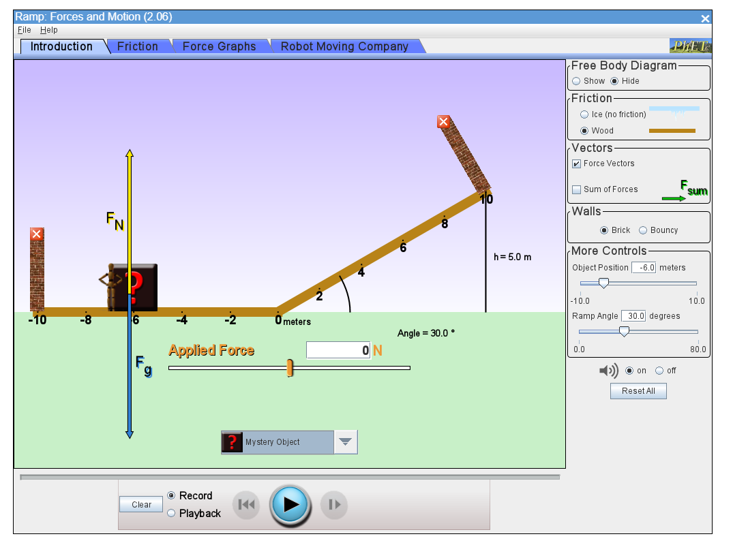Viewport: 748px width, 560px height.
Task: Open the File menu
Action: (x=25, y=30)
